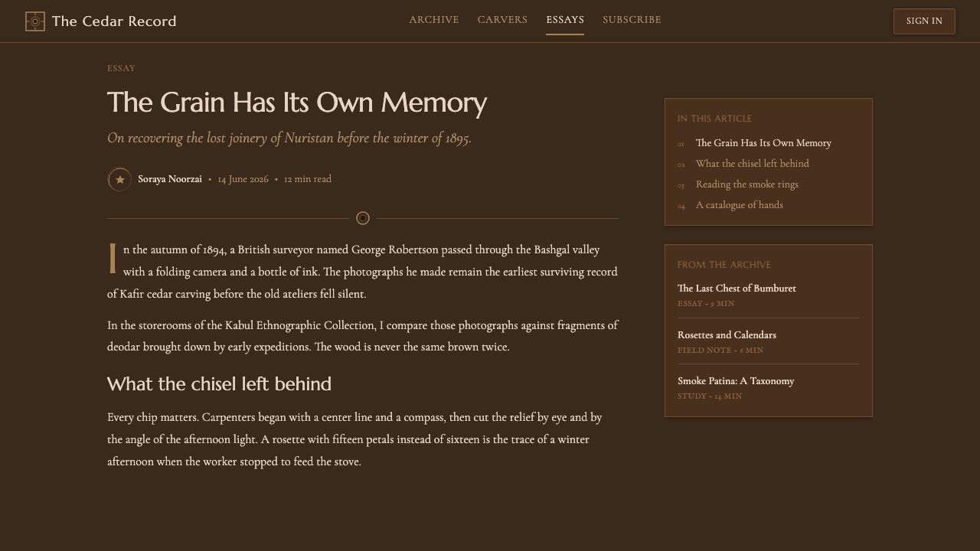Open the Archive menu item
Screen dimensions: 980x551
(434, 20)
